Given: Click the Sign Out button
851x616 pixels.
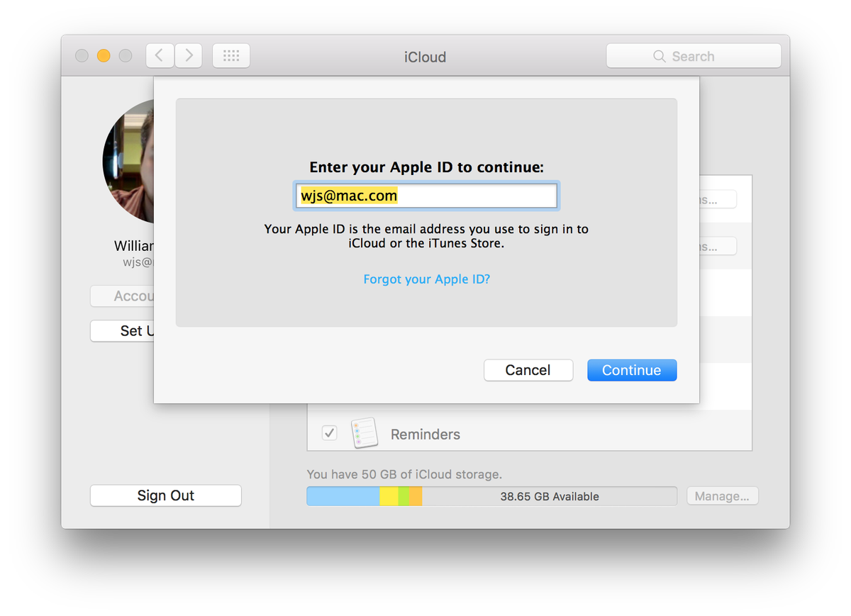Looking at the screenshot, I should click(166, 495).
